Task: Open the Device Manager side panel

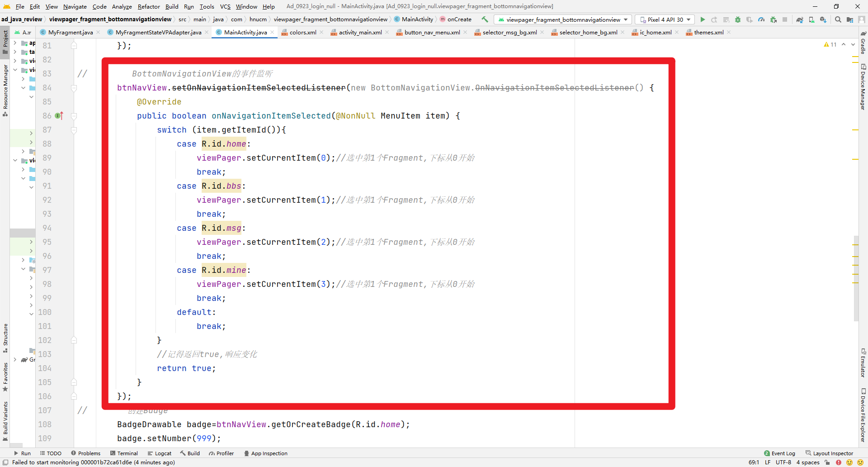Action: pos(863,87)
